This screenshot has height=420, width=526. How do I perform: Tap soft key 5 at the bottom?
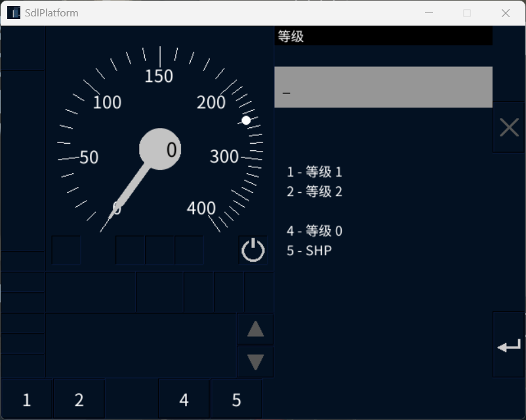point(237,400)
